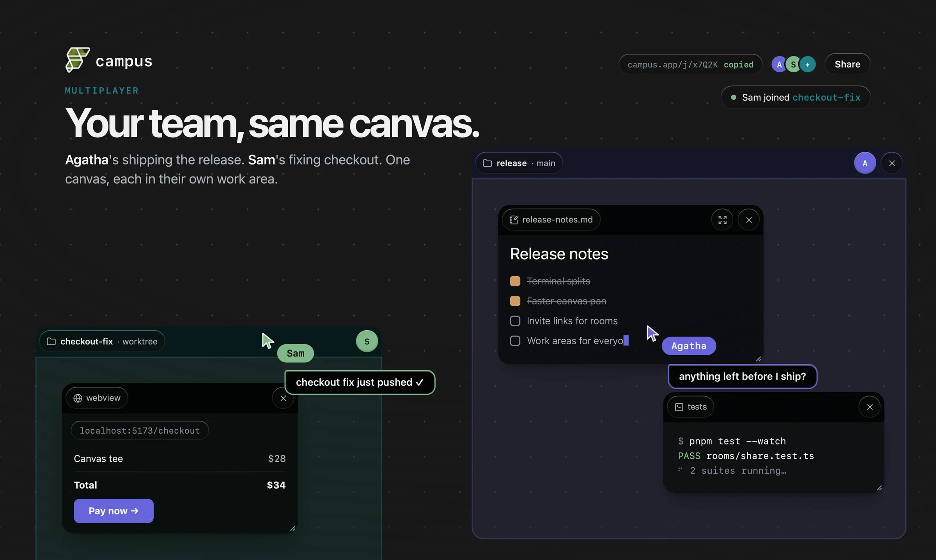Click the Sam cursor label
This screenshot has height=560, width=936.
[x=295, y=353]
